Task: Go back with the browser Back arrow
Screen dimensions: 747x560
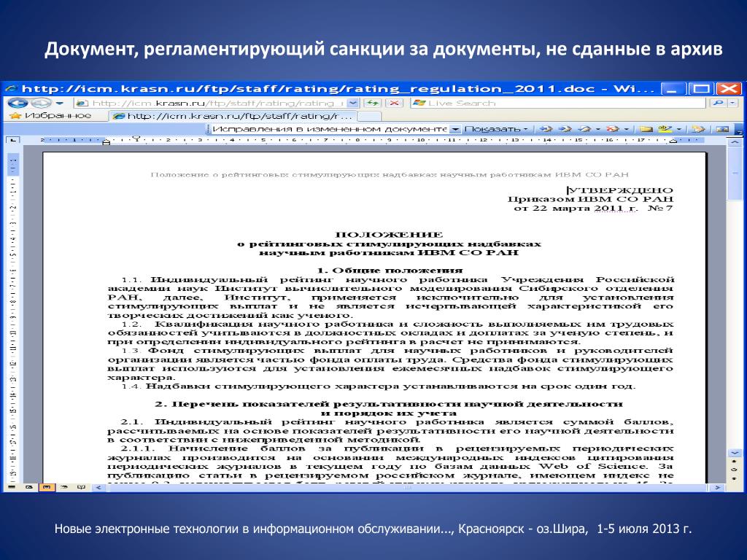Action: (18, 103)
